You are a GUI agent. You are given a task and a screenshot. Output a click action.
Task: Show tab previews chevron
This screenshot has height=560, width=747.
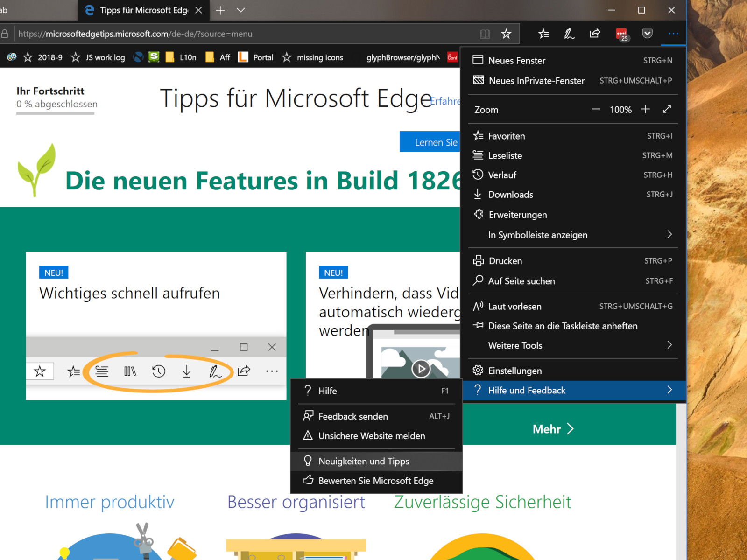point(240,10)
